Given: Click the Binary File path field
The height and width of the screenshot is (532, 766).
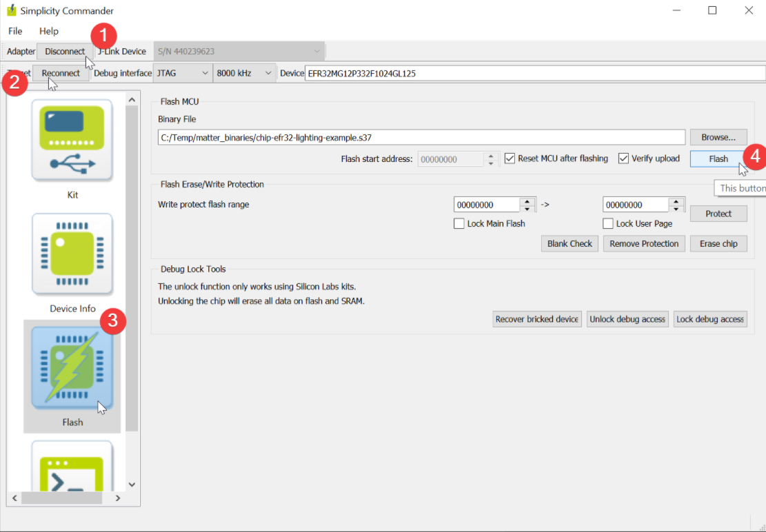Looking at the screenshot, I should click(421, 137).
